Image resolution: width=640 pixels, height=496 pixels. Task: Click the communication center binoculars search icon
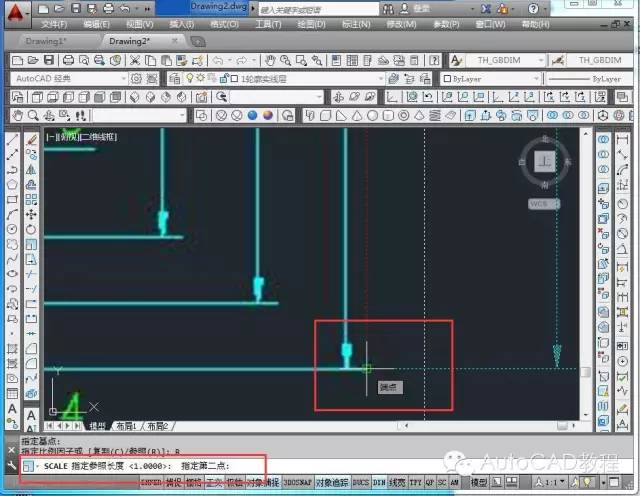point(388,9)
